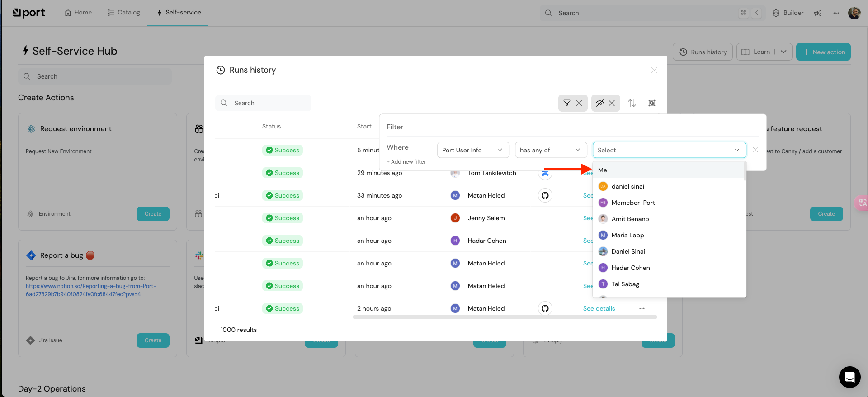Click the Runs history search field
This screenshot has width=868, height=397.
264,103
